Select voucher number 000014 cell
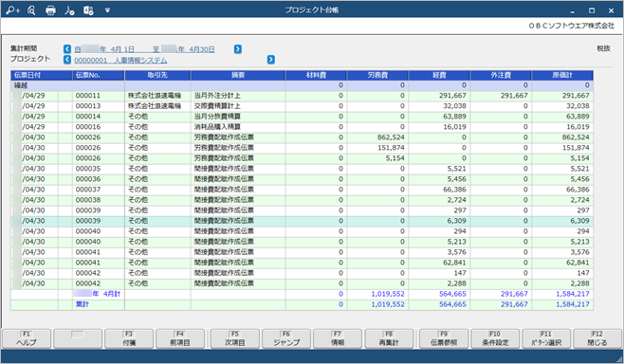624x364 pixels. point(99,117)
